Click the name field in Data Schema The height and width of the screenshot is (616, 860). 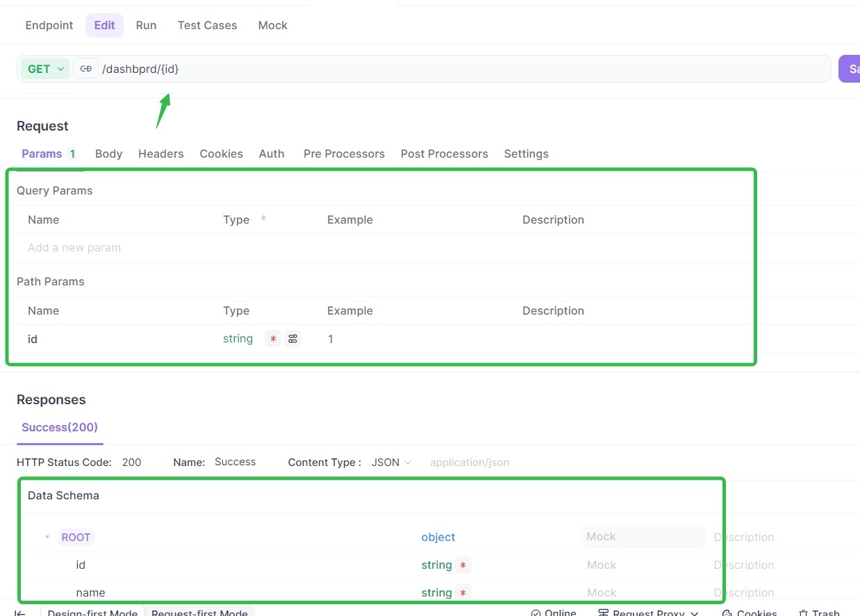point(91,593)
